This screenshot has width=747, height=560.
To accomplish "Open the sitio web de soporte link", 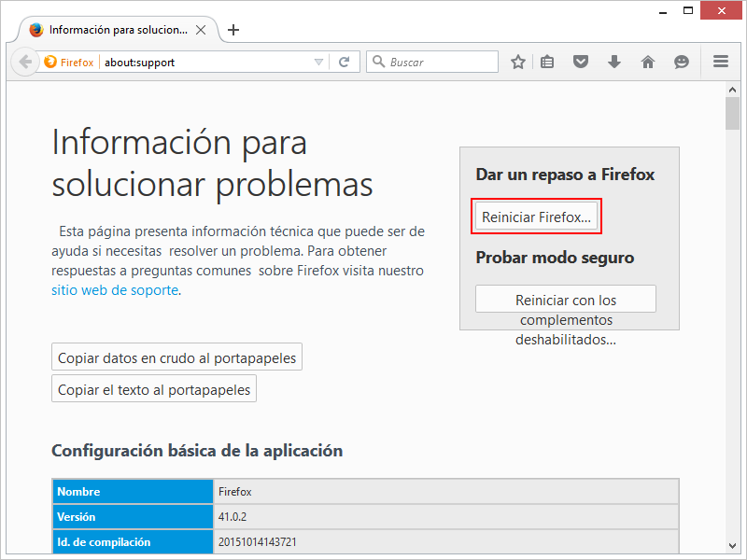I will click(114, 290).
